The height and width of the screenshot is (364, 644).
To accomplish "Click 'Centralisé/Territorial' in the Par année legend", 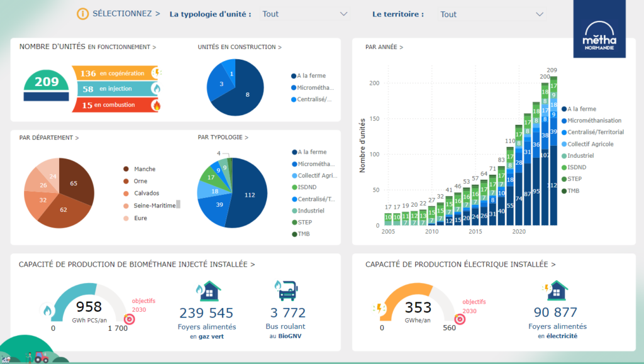I will [x=596, y=132].
